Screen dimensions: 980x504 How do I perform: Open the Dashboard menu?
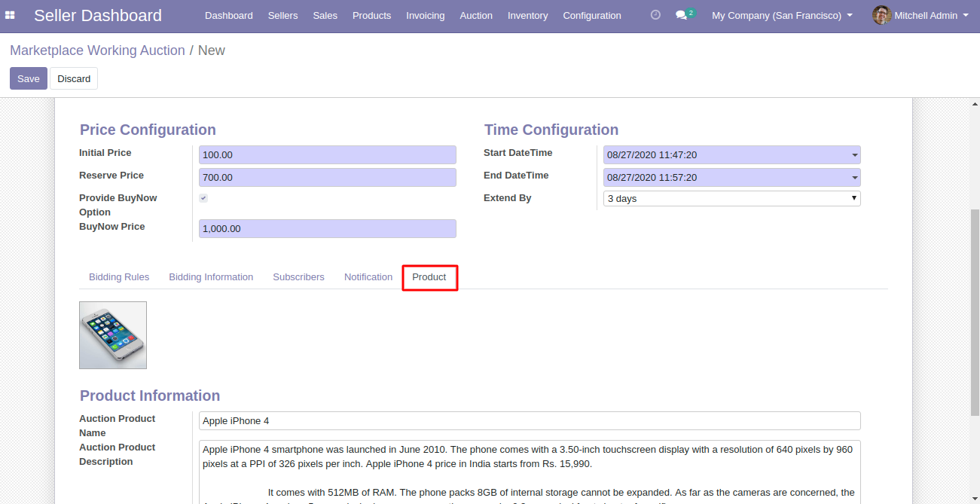click(229, 15)
